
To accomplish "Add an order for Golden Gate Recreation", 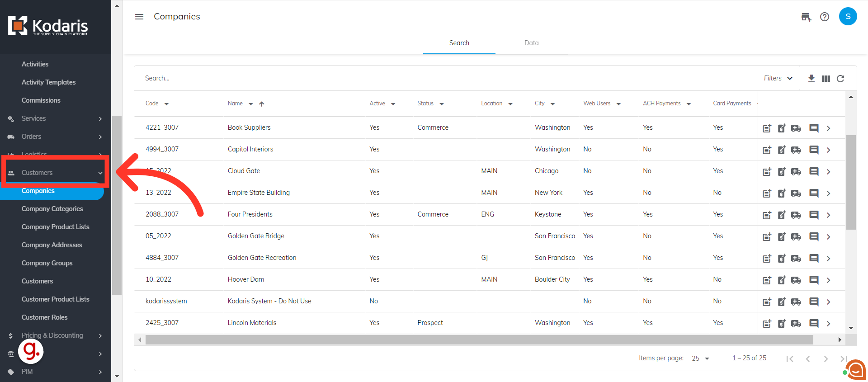I will 796,258.
